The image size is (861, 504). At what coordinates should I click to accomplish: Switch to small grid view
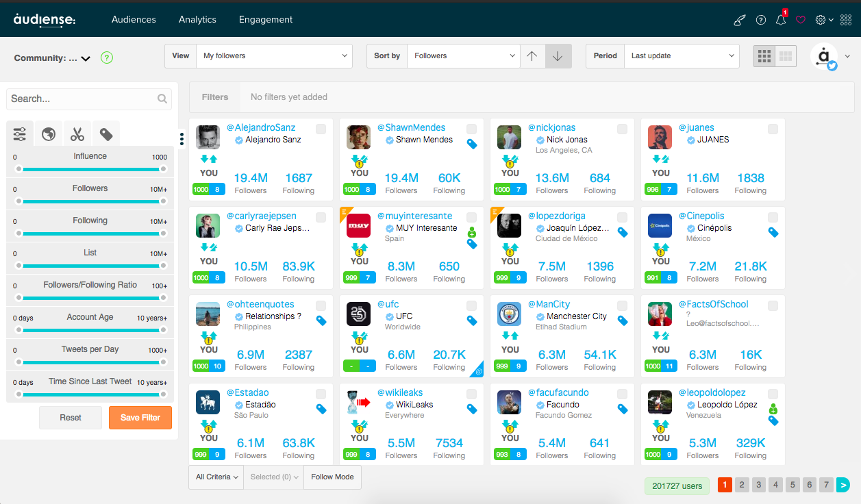764,56
